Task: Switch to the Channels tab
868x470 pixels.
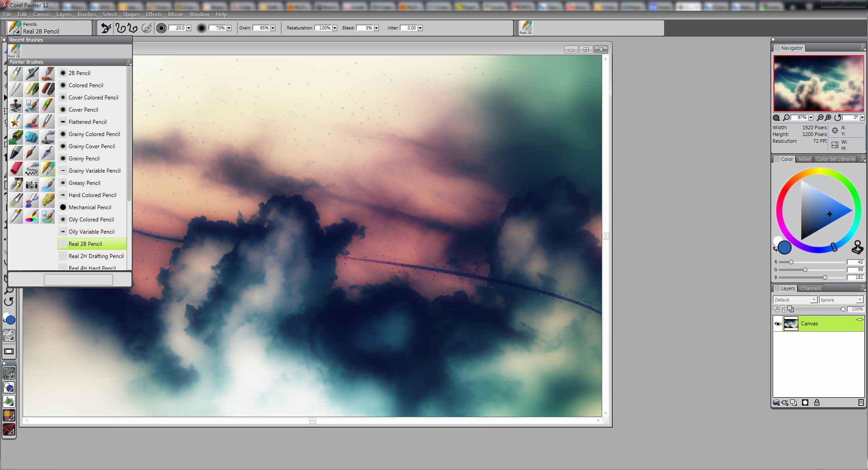Action: 811,288
